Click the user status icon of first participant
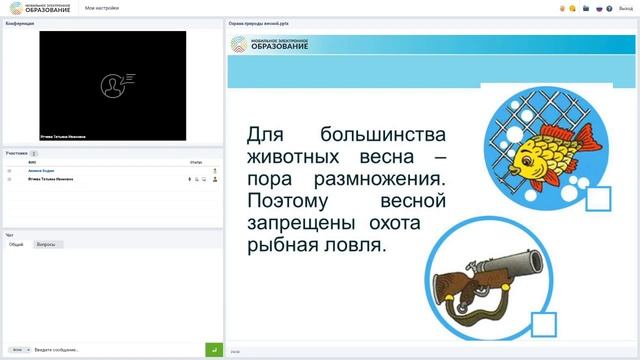This screenshot has width=640, height=360. 215,171
